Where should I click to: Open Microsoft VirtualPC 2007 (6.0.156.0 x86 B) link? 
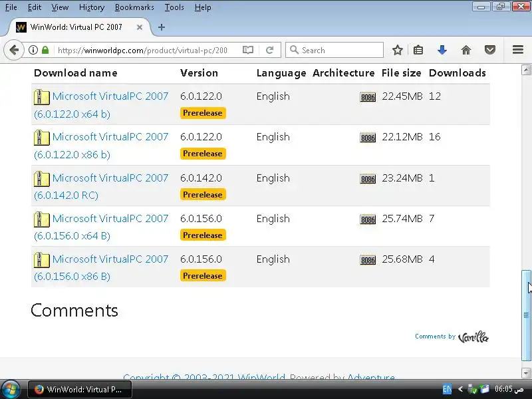pyautogui.click(x=101, y=268)
